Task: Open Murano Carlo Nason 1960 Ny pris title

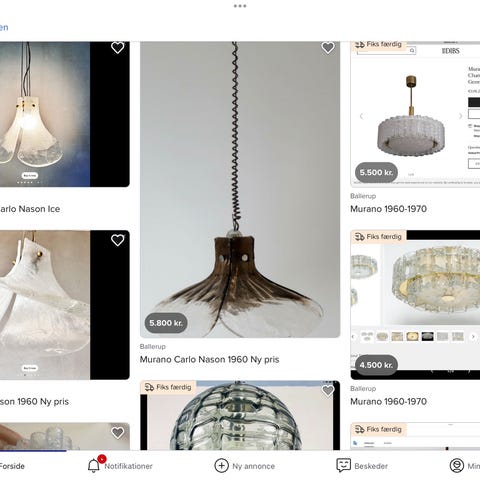Action: pyautogui.click(x=209, y=359)
